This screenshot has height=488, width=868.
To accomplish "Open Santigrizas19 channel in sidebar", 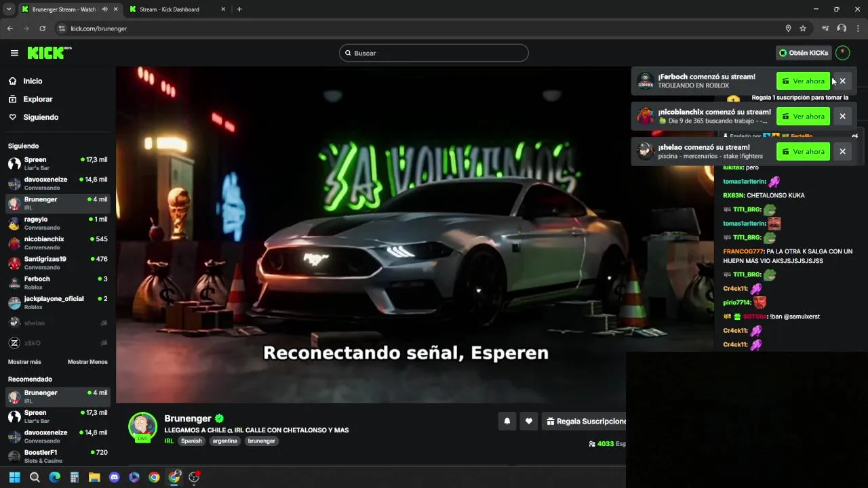I will pyautogui.click(x=58, y=263).
